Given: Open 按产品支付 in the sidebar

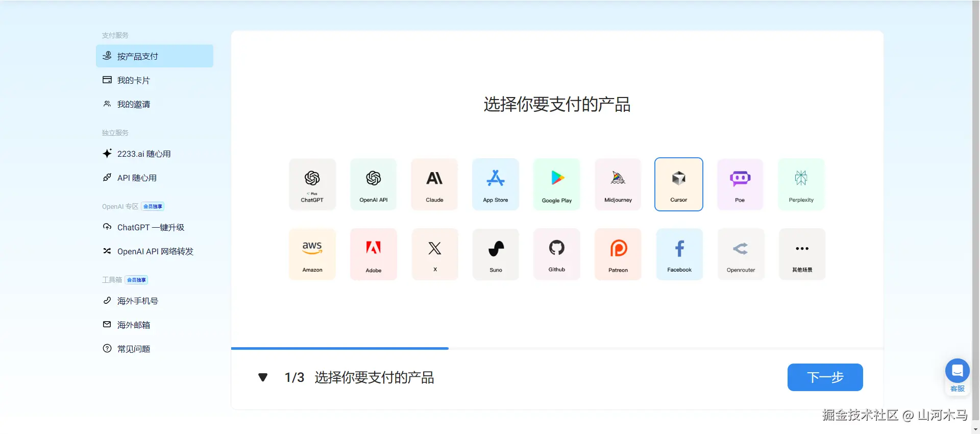Looking at the screenshot, I should [x=155, y=56].
